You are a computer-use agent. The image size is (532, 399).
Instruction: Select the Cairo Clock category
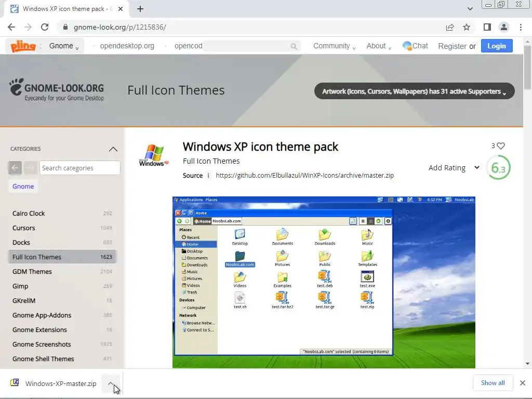pyautogui.click(x=62, y=213)
